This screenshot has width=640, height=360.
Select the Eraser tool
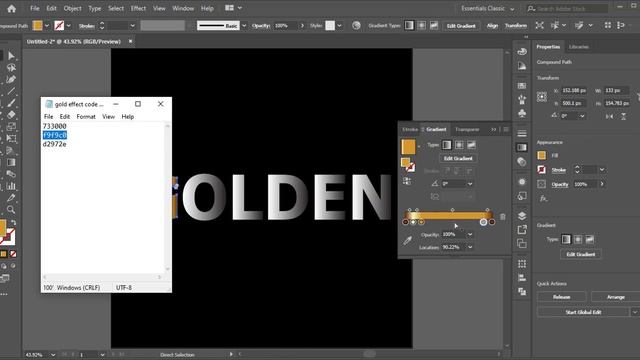pyautogui.click(x=11, y=115)
